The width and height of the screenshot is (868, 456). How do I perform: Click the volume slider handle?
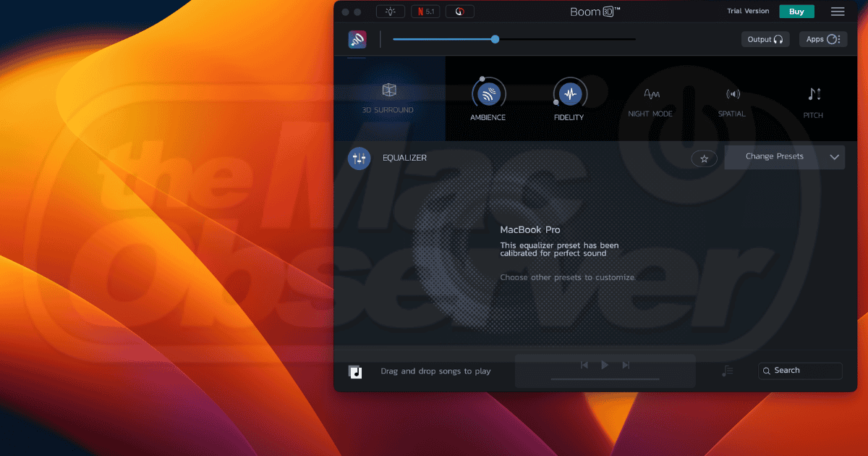coord(495,39)
